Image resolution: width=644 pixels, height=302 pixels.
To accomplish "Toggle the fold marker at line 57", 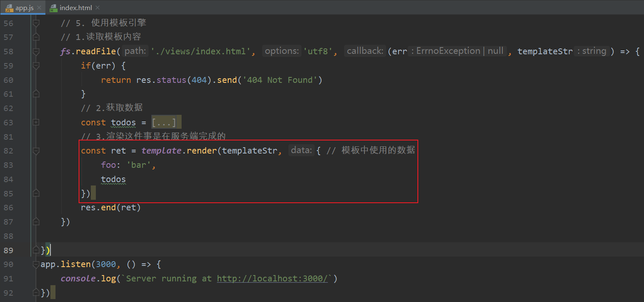I will pyautogui.click(x=36, y=37).
